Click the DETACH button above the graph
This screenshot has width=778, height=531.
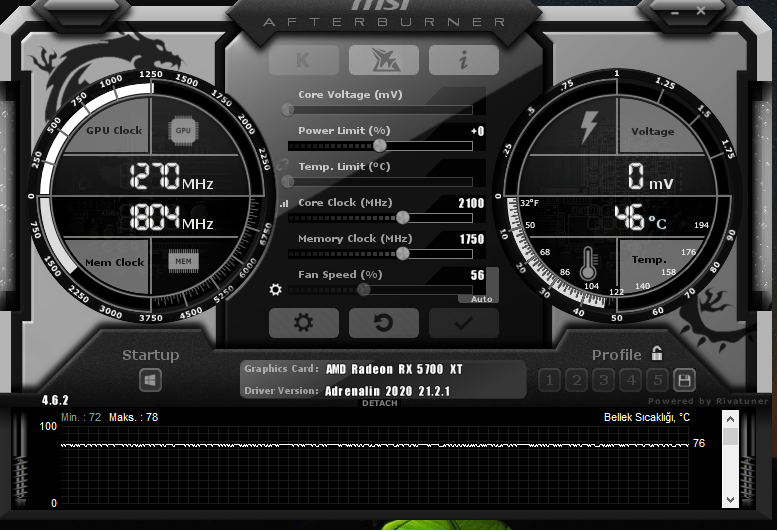[380, 403]
